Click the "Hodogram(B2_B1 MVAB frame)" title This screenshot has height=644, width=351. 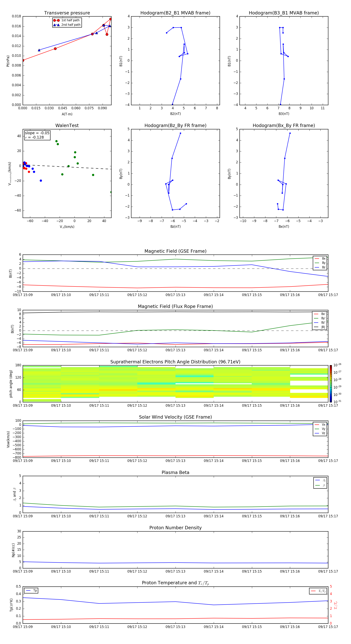pos(175,13)
